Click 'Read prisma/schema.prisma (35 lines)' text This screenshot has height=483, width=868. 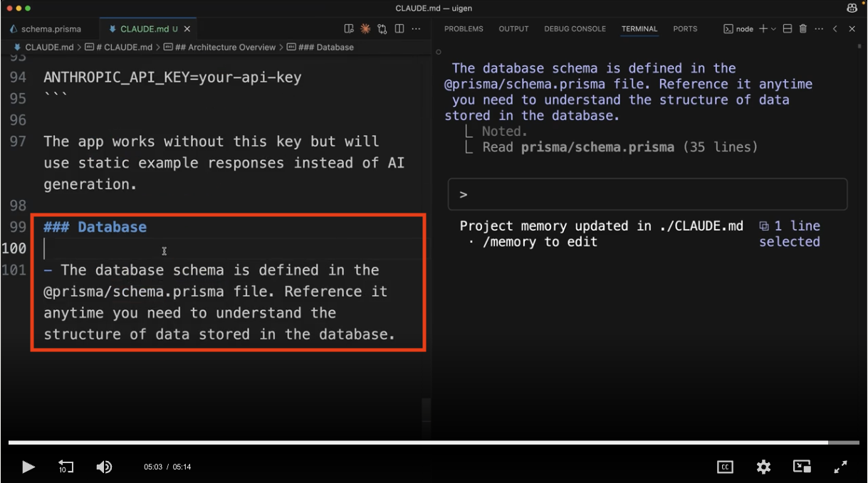(x=620, y=147)
